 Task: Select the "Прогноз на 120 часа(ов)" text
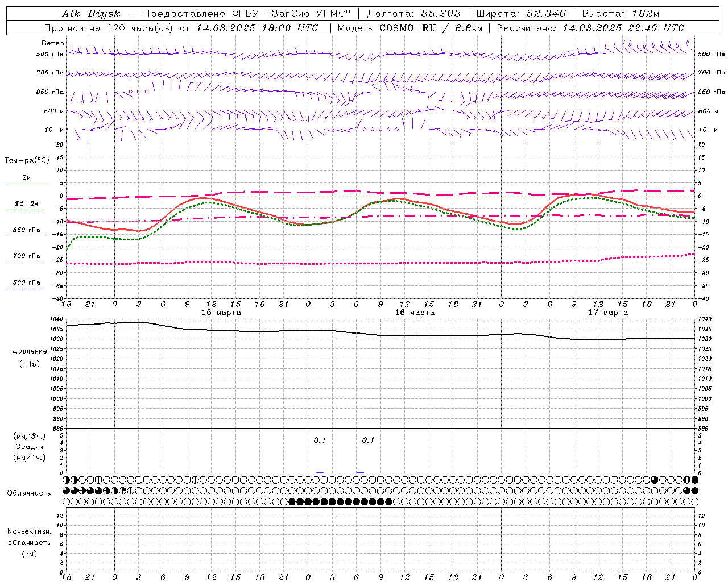point(109,28)
